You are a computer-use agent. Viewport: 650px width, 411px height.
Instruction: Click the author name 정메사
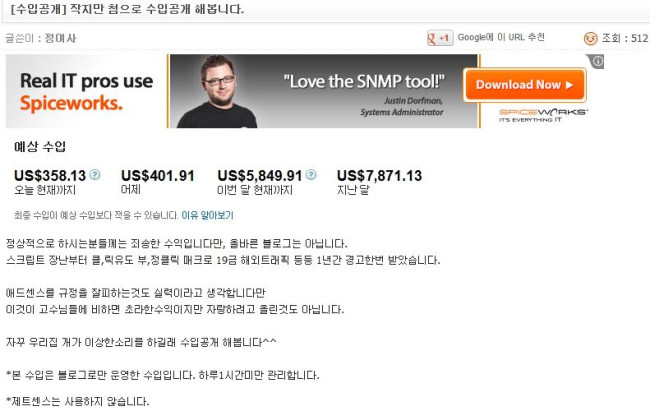[61, 38]
